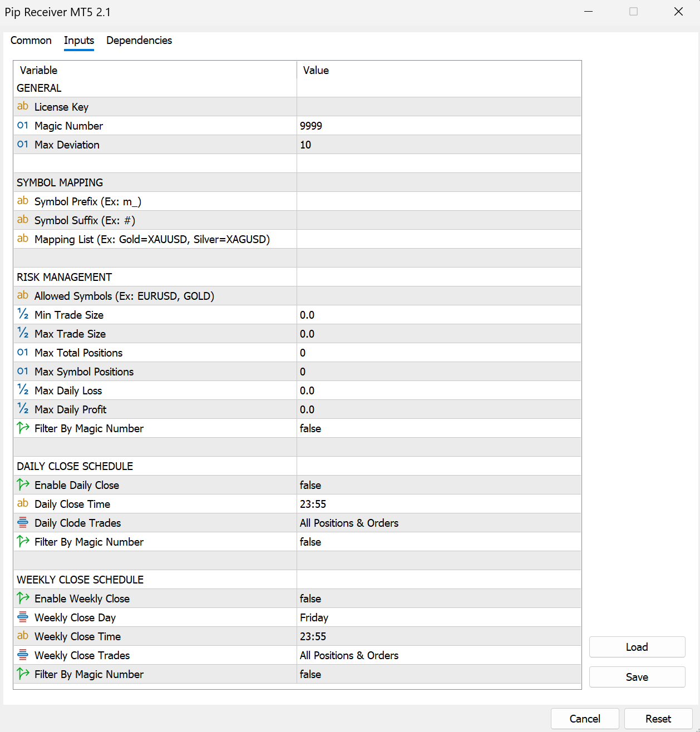Click the string icon beside License Key
This screenshot has height=732, width=700.
click(x=23, y=107)
